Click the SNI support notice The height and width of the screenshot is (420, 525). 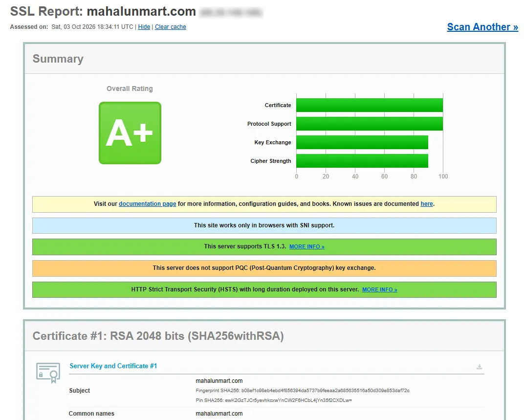(264, 225)
